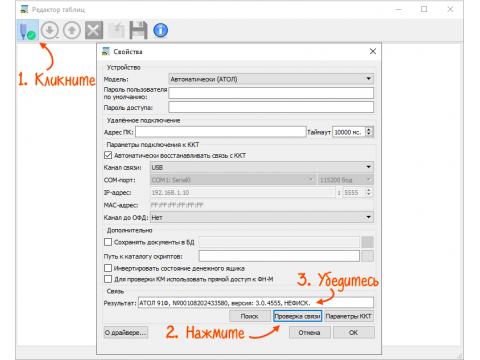
Task: Click the Пароль доступа input field
Action: [x=271, y=107]
